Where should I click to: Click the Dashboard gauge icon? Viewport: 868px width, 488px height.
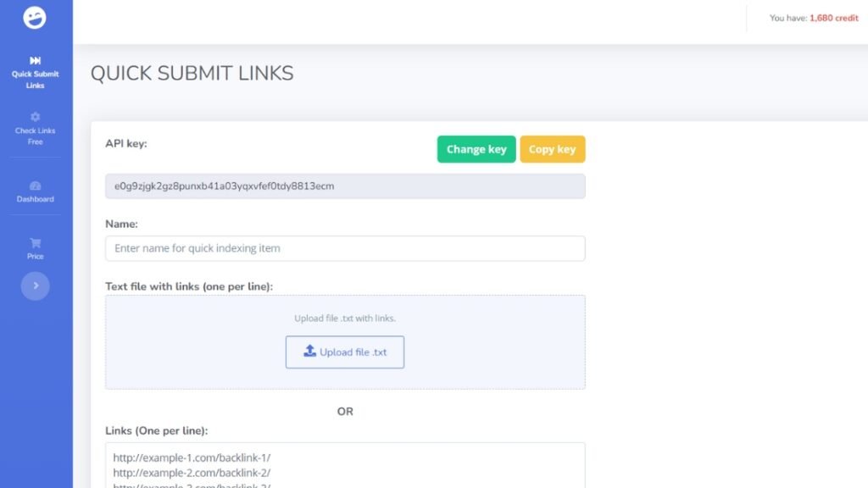coord(35,186)
